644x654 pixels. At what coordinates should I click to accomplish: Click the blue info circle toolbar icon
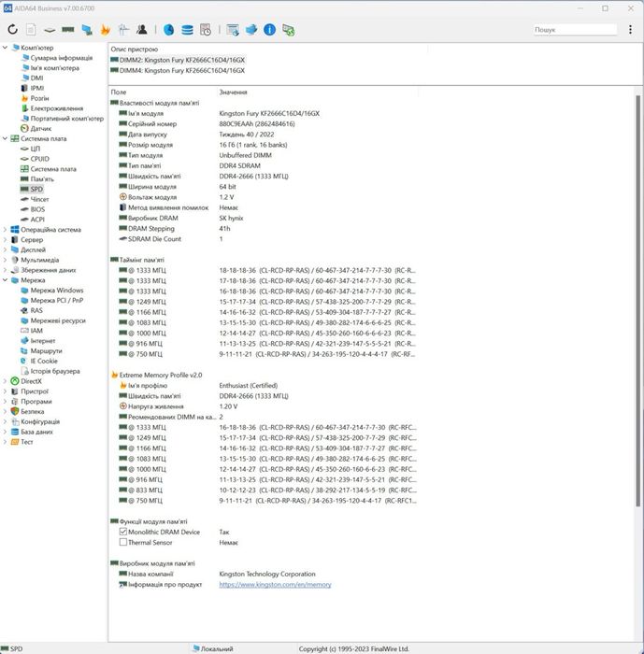point(269,30)
